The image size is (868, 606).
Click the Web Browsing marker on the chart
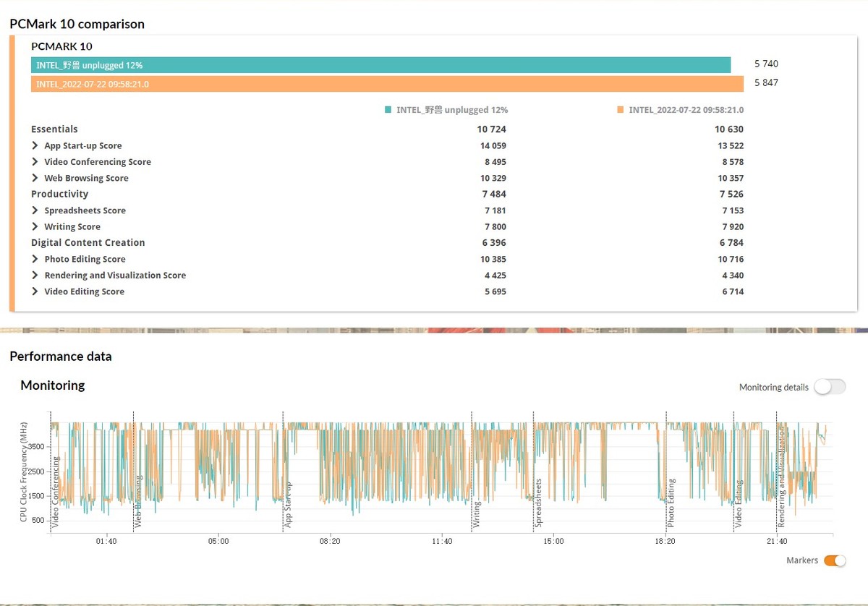coord(138,503)
